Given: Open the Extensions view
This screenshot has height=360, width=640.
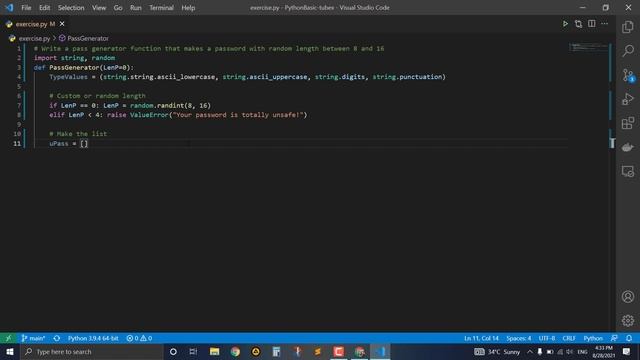Looking at the screenshot, I should pyautogui.click(x=628, y=123).
